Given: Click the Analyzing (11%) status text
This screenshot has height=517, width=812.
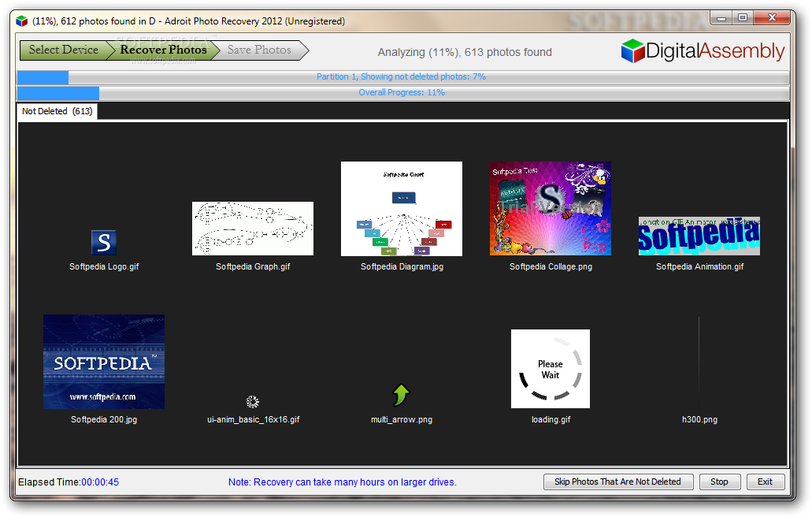Looking at the screenshot, I should [465, 52].
